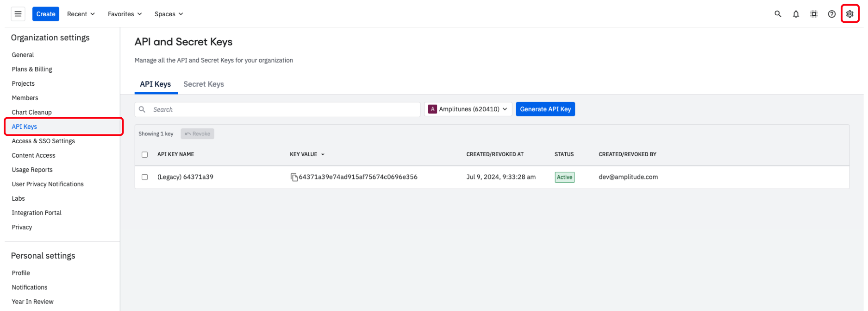Copy the API key value with copy icon
Screen dimensions: 868x311
[294, 177]
